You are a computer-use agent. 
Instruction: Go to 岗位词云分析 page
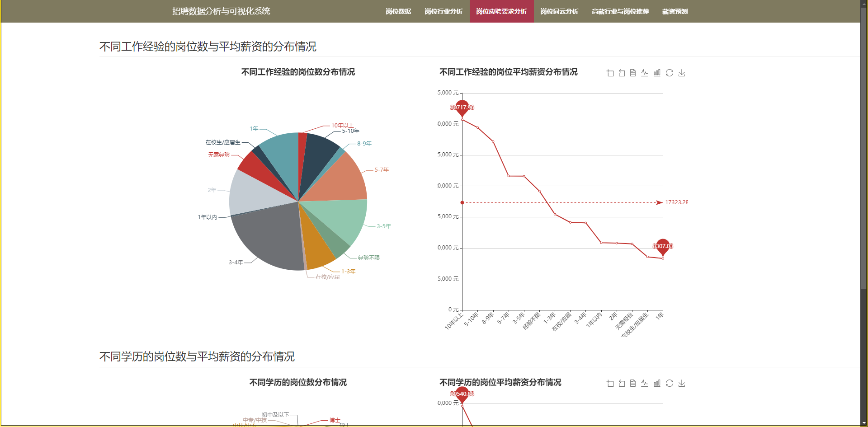[559, 11]
